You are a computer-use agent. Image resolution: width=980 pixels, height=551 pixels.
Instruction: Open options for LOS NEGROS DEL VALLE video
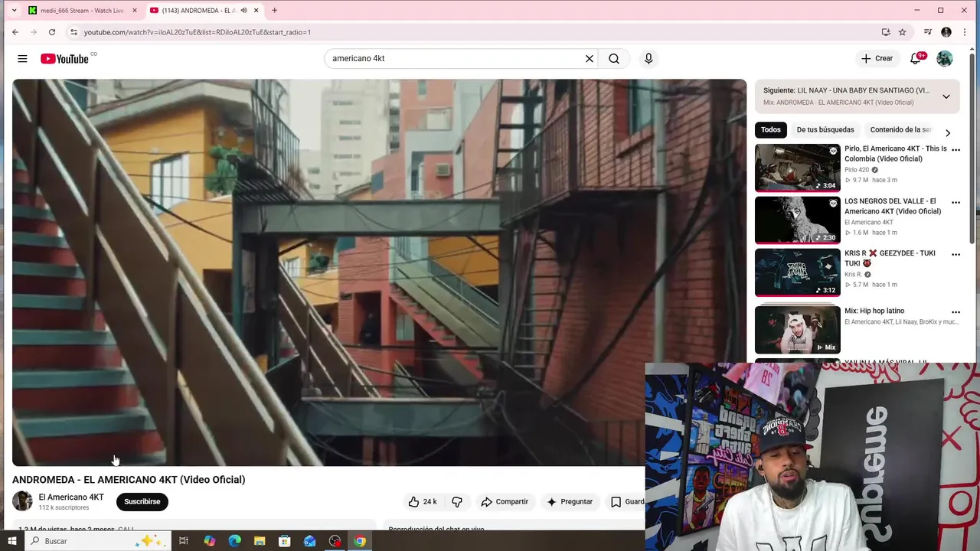click(x=955, y=203)
